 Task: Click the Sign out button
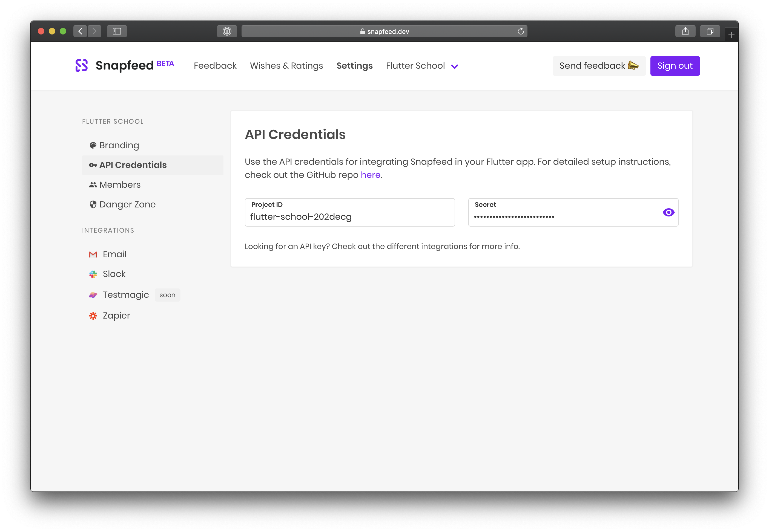(675, 66)
